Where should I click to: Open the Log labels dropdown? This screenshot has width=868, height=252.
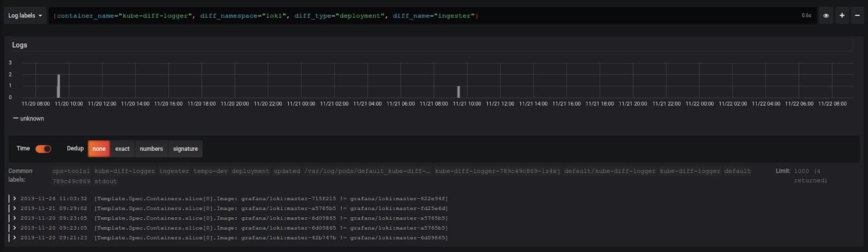(x=25, y=15)
